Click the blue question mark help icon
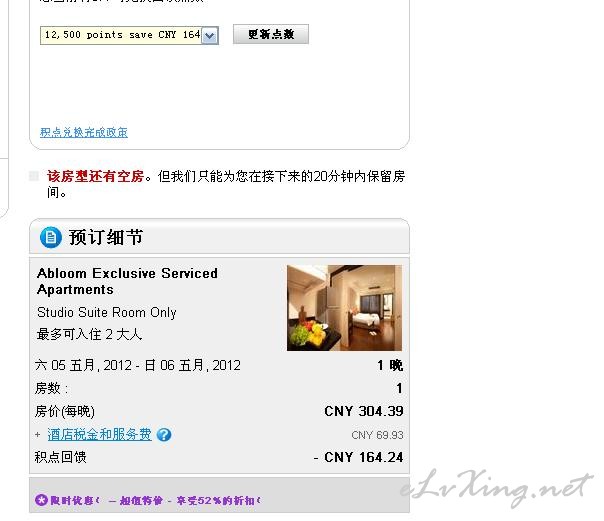Screen dimensions: 604x521 (164, 435)
